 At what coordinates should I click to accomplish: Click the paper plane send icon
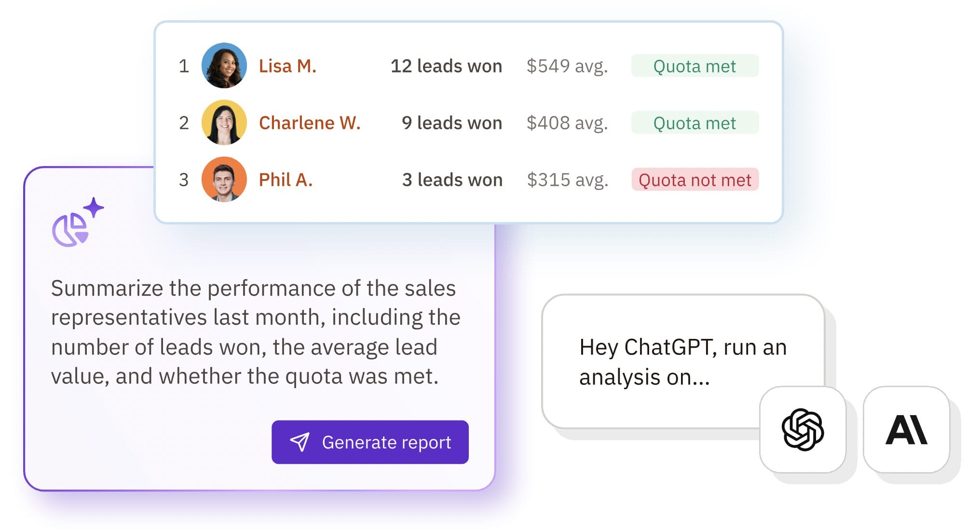tap(299, 442)
